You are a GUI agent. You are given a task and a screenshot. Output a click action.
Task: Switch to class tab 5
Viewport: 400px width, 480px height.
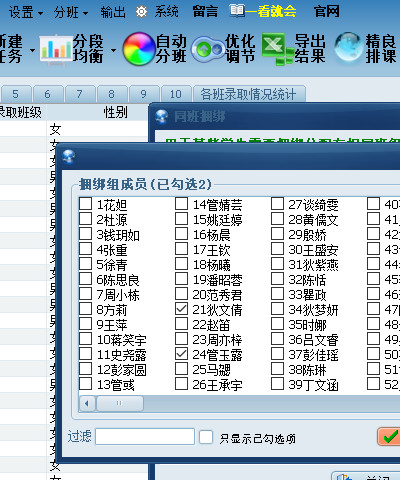pyautogui.click(x=16, y=94)
